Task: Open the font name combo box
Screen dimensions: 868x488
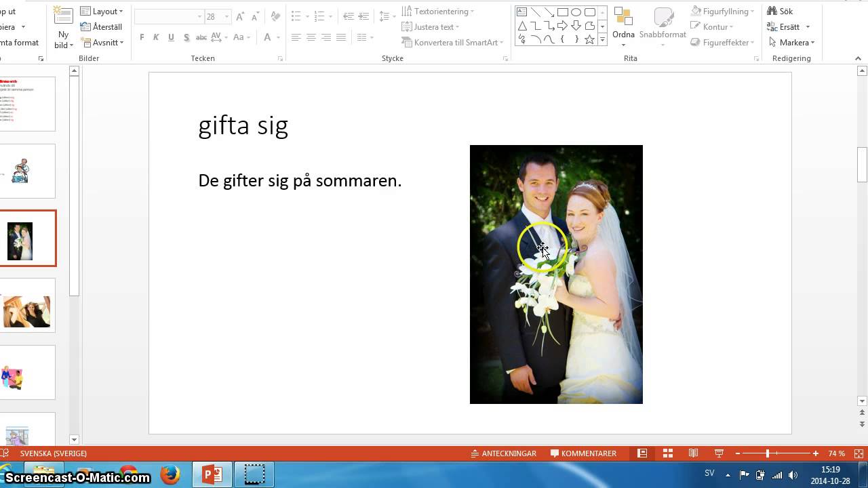Action: pos(169,16)
